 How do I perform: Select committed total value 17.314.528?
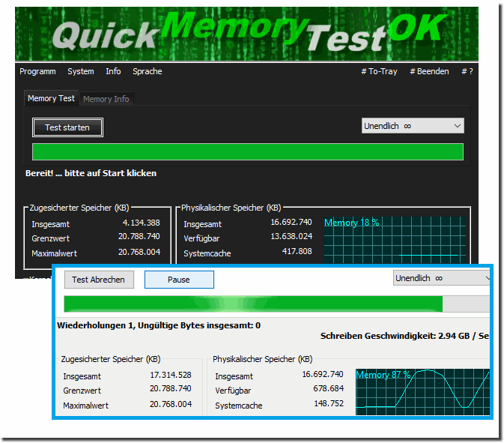[x=171, y=375]
